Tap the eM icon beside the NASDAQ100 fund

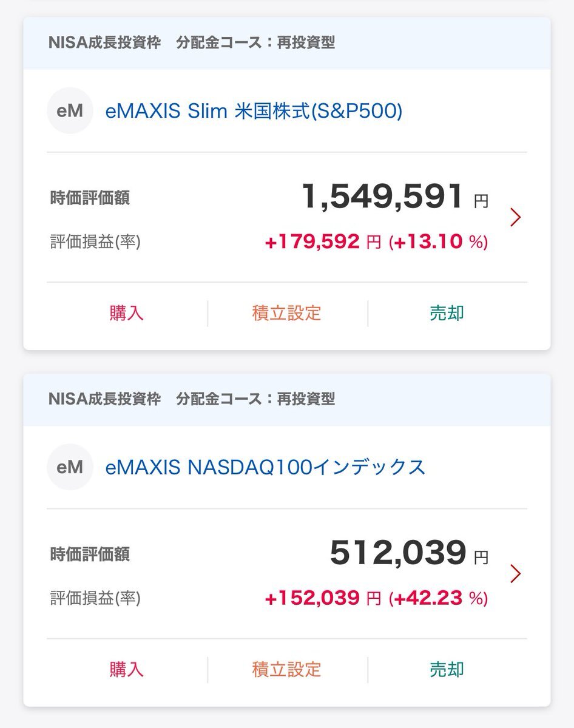point(70,467)
